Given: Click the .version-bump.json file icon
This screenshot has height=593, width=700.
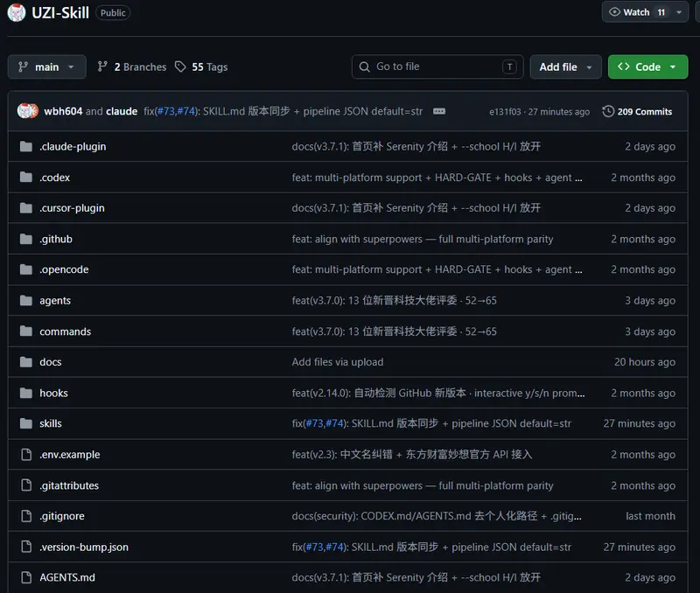Looking at the screenshot, I should coord(26,547).
